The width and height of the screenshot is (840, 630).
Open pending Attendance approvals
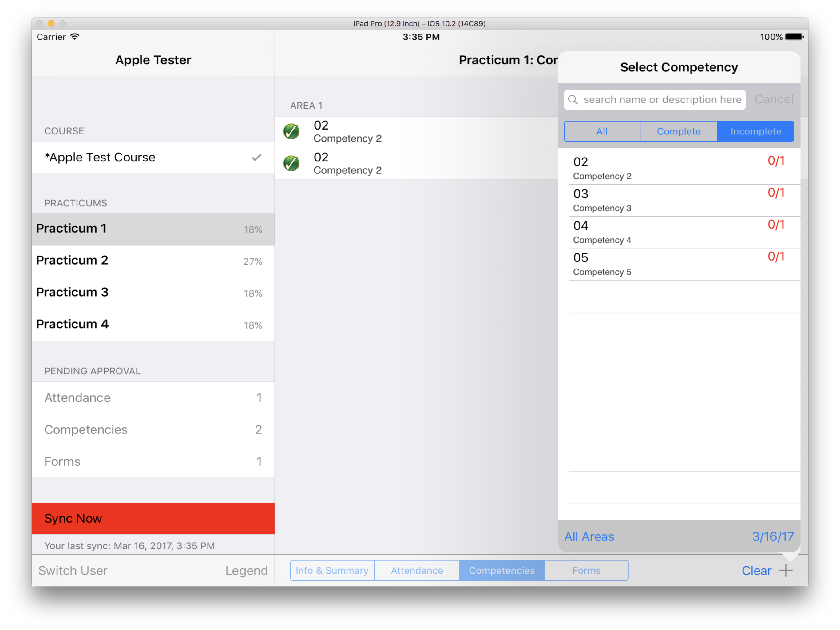click(153, 397)
